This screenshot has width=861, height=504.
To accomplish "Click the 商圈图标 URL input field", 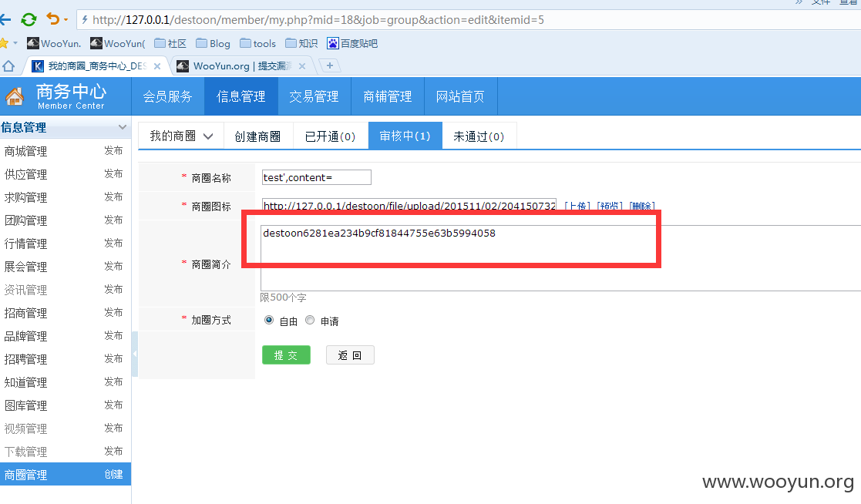I will click(409, 205).
